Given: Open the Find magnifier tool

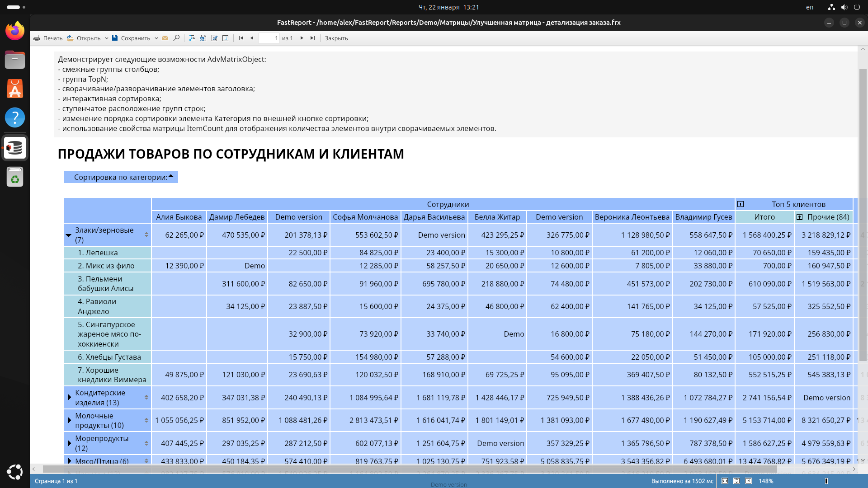Looking at the screenshot, I should click(176, 38).
